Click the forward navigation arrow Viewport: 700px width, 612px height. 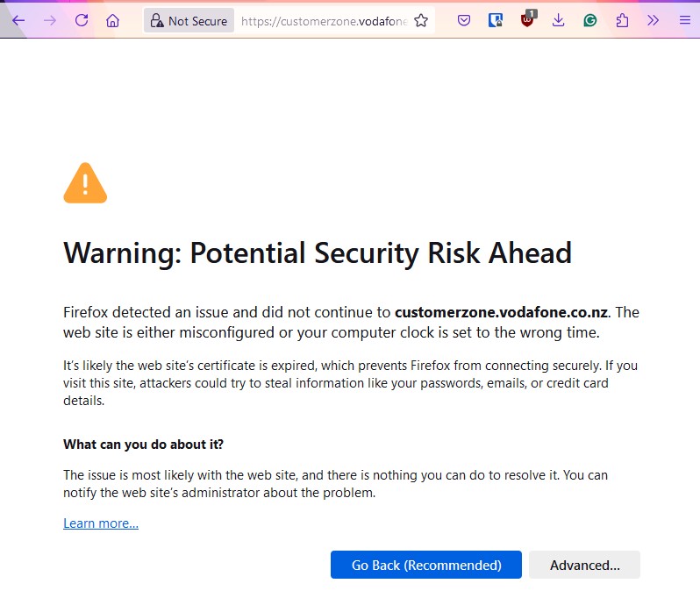click(x=49, y=20)
